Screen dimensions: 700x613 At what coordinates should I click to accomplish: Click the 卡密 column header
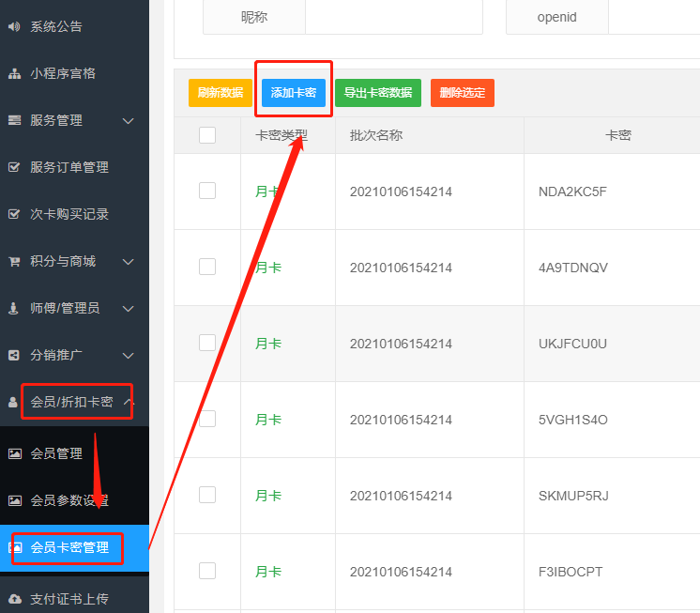[x=618, y=135]
